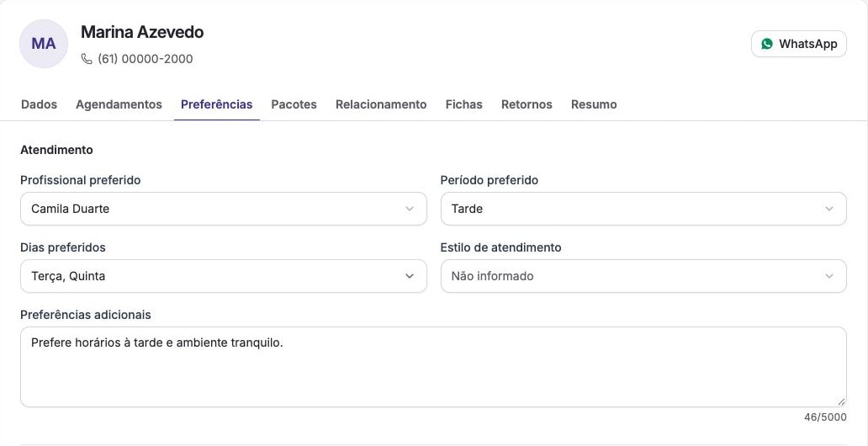Click the Dias preferidos label

coord(63,247)
